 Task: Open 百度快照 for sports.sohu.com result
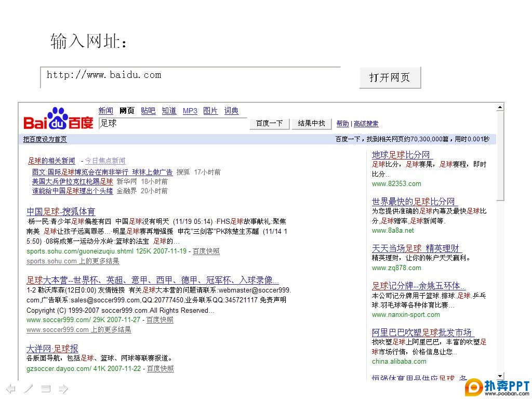[x=206, y=251]
